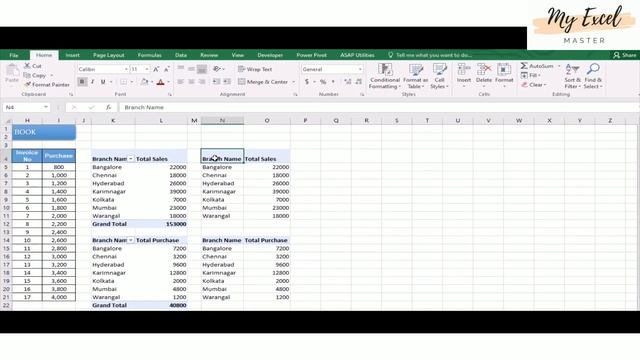Select the Karimnagar 39000 cell in column O
Screen dimensions: 640x360
click(267, 191)
